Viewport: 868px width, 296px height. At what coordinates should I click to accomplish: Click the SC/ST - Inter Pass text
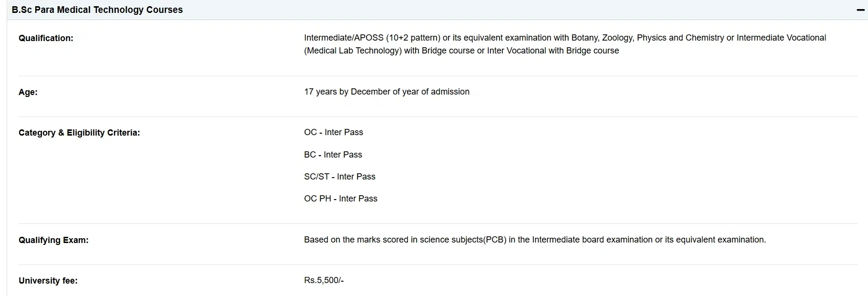[x=339, y=177]
